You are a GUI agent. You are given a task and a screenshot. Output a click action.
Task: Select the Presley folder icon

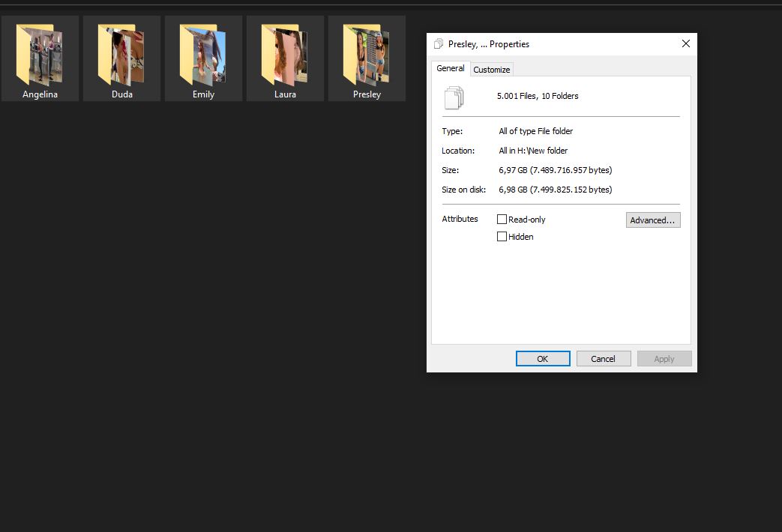[367, 55]
